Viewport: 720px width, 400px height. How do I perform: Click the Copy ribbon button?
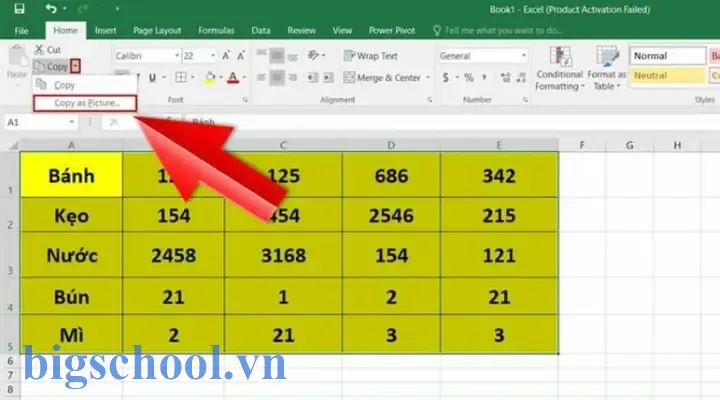[52, 67]
